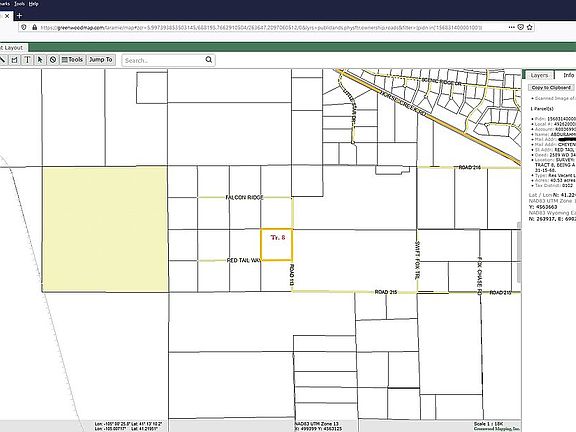Switch to the Info tab
The width and height of the screenshot is (576, 432).
coord(568,75)
